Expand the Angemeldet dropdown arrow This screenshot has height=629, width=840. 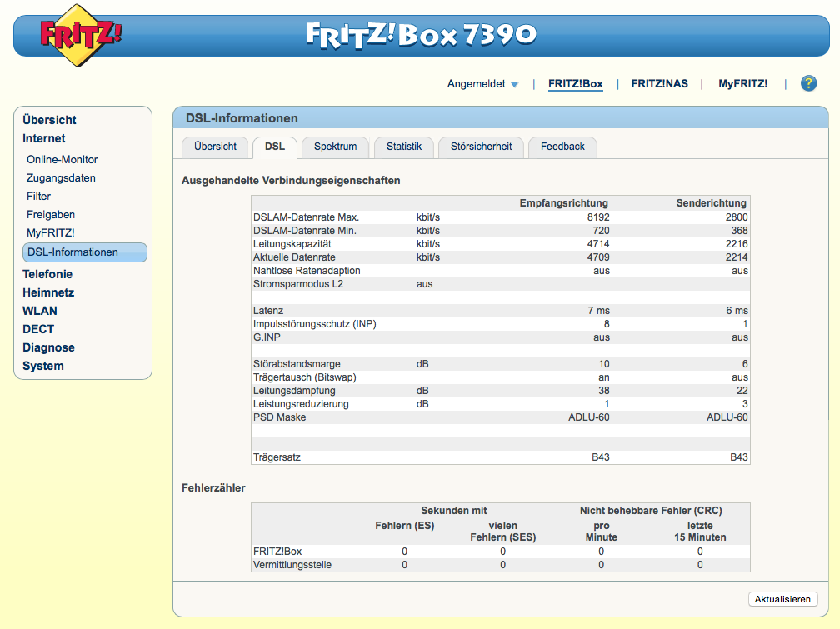(x=514, y=85)
